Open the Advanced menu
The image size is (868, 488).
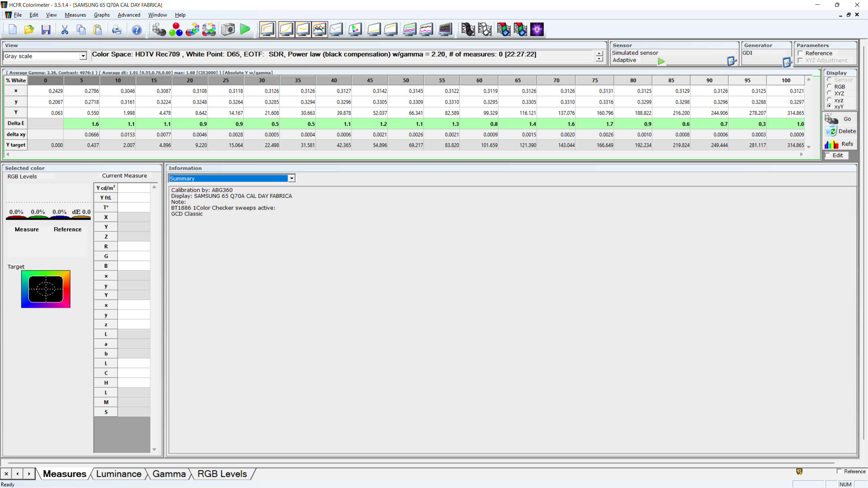pyautogui.click(x=129, y=15)
